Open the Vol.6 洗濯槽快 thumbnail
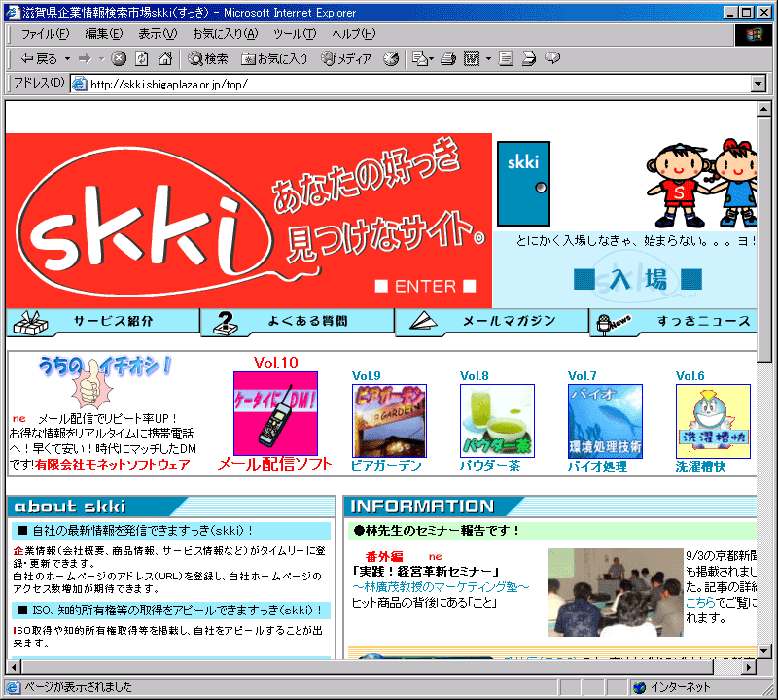 click(x=713, y=421)
